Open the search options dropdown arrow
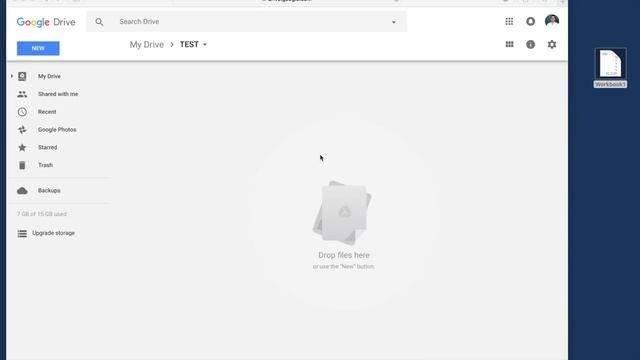 coord(393,22)
